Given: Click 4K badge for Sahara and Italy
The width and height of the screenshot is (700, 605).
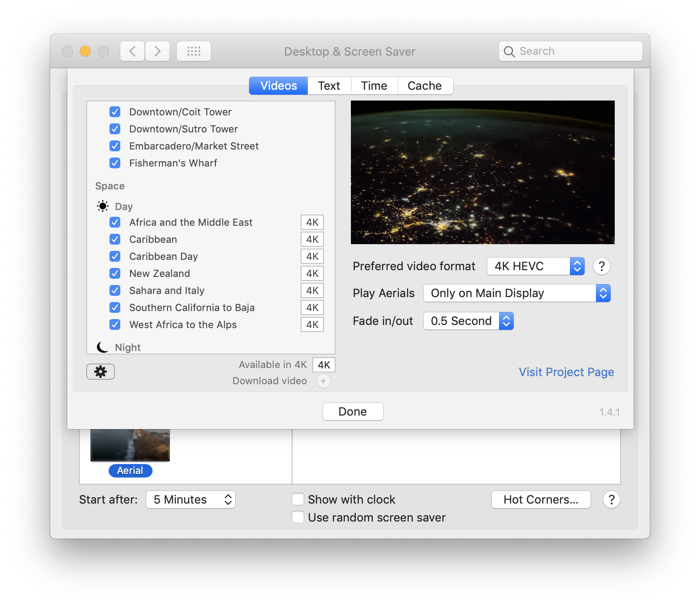Looking at the screenshot, I should point(312,291).
